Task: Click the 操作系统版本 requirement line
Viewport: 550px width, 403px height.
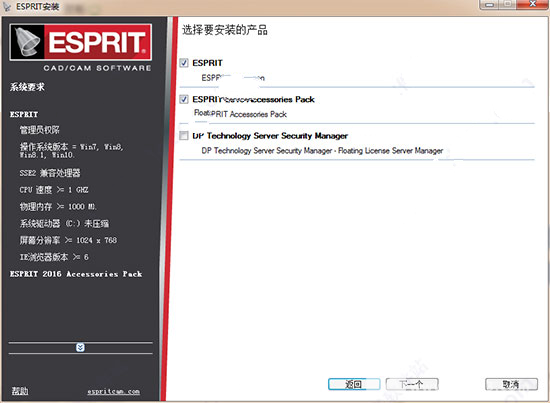Action: [72, 150]
